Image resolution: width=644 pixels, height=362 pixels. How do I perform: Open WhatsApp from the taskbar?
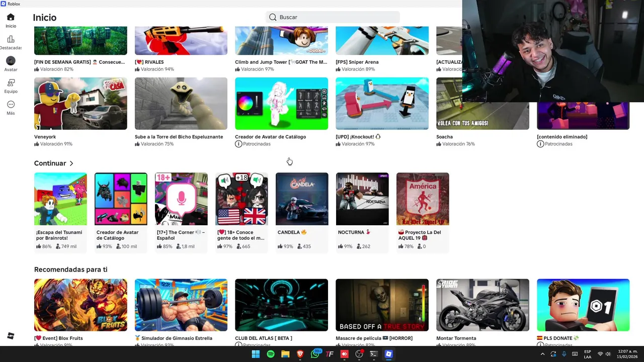pos(315,354)
